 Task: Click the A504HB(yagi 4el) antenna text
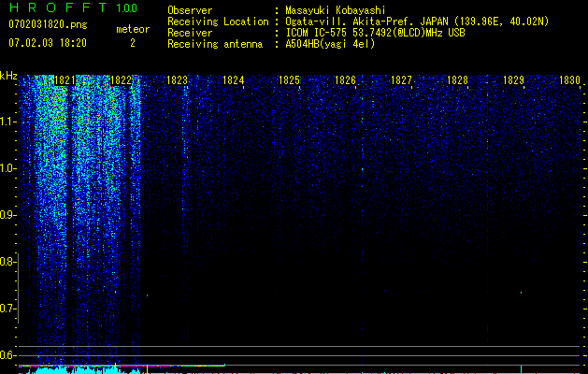click(x=330, y=44)
